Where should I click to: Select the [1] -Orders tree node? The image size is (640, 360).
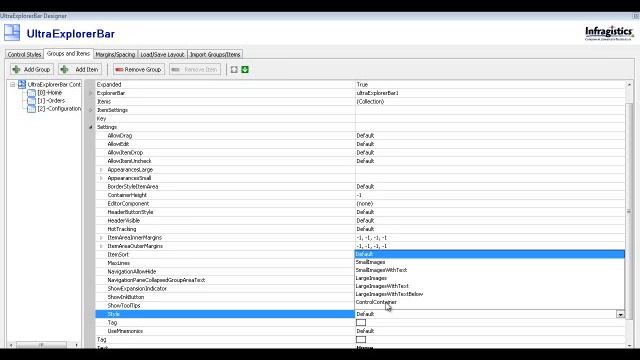tap(51, 101)
